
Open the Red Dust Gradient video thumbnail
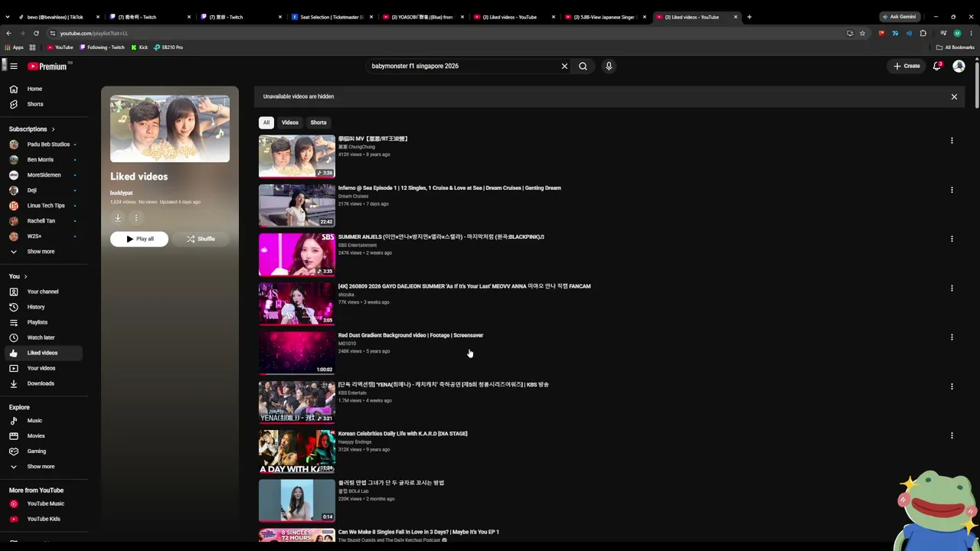coord(297,353)
